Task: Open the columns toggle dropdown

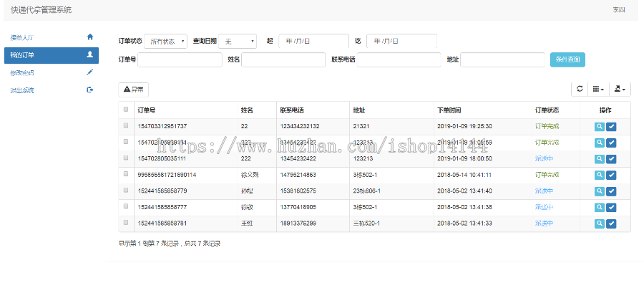Action: (x=598, y=90)
